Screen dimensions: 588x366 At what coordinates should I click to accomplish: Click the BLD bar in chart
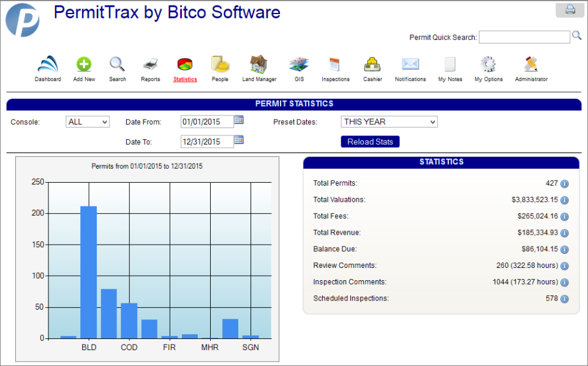[x=88, y=272]
